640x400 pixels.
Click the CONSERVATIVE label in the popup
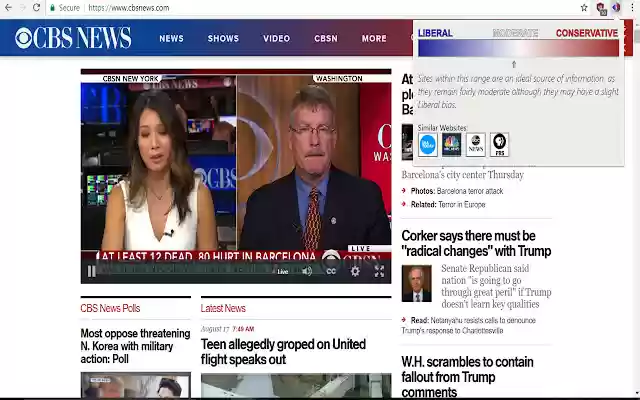click(587, 33)
